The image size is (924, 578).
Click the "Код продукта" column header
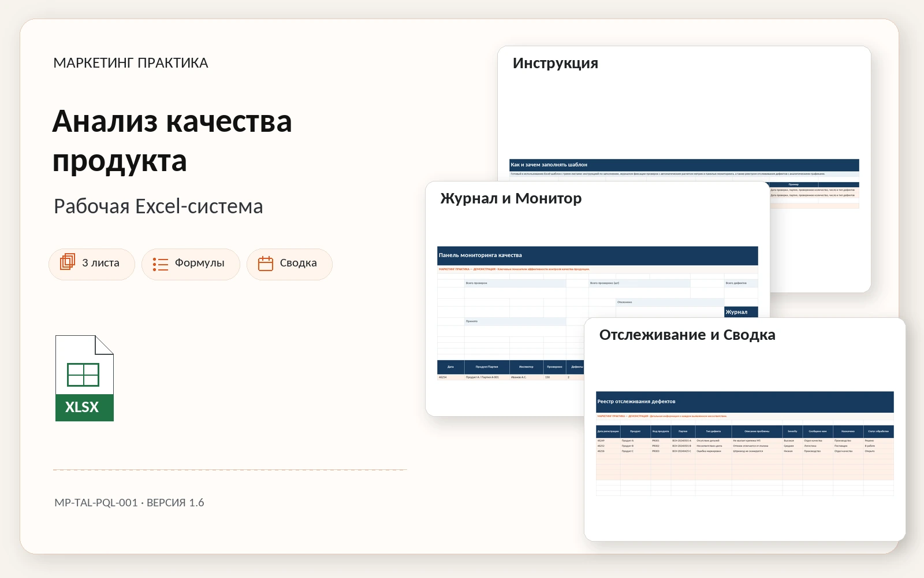[661, 431]
